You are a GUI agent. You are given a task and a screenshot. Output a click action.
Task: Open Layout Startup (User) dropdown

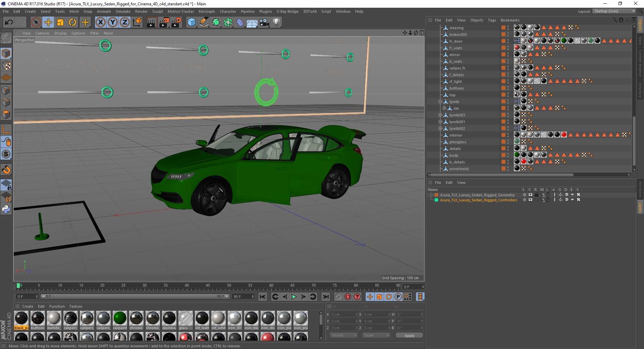click(614, 11)
